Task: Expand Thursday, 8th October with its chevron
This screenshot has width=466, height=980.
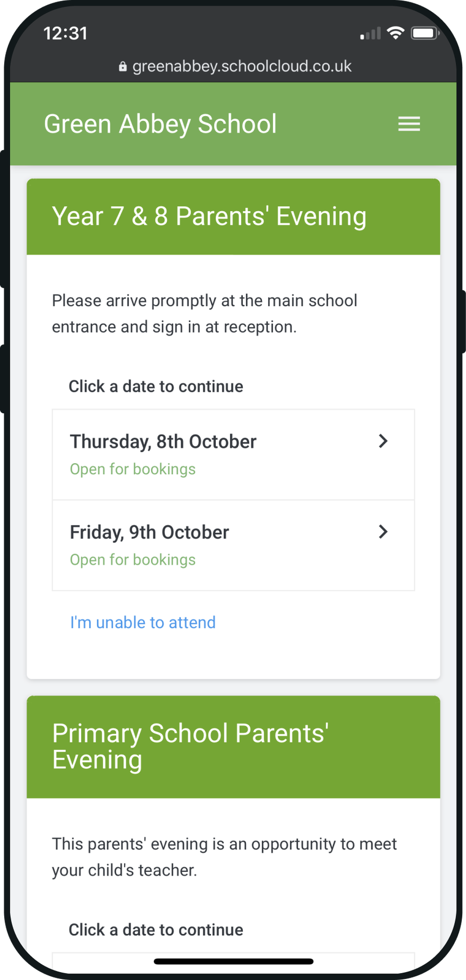Action: [x=383, y=441]
